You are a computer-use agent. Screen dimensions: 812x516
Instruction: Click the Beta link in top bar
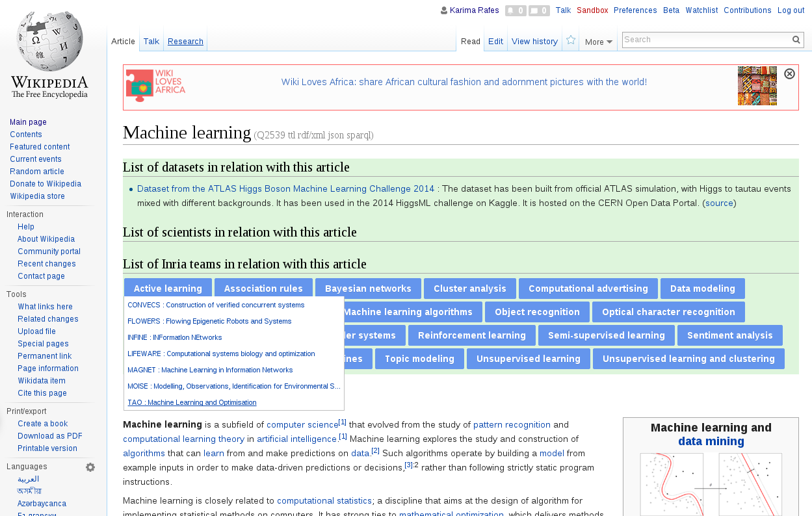pyautogui.click(x=671, y=10)
